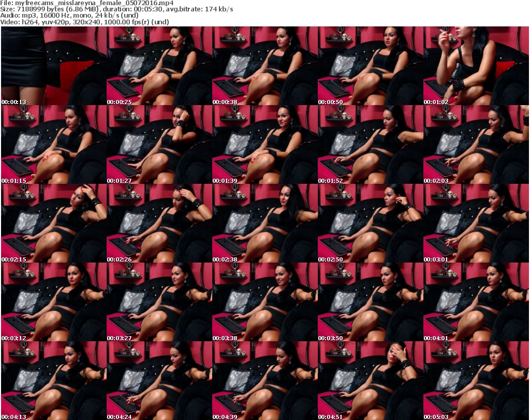530x420 pixels.
Task: Select the thumbnail frame at 00:01:39
Action: (264, 144)
